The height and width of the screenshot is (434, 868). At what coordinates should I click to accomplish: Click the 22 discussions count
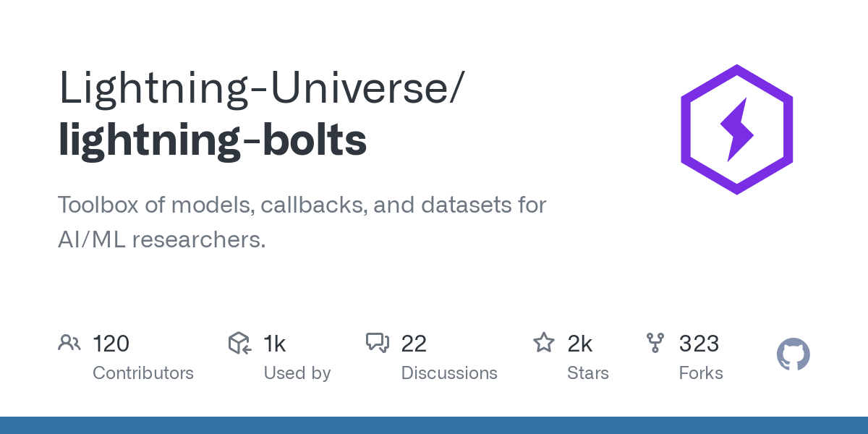(414, 344)
